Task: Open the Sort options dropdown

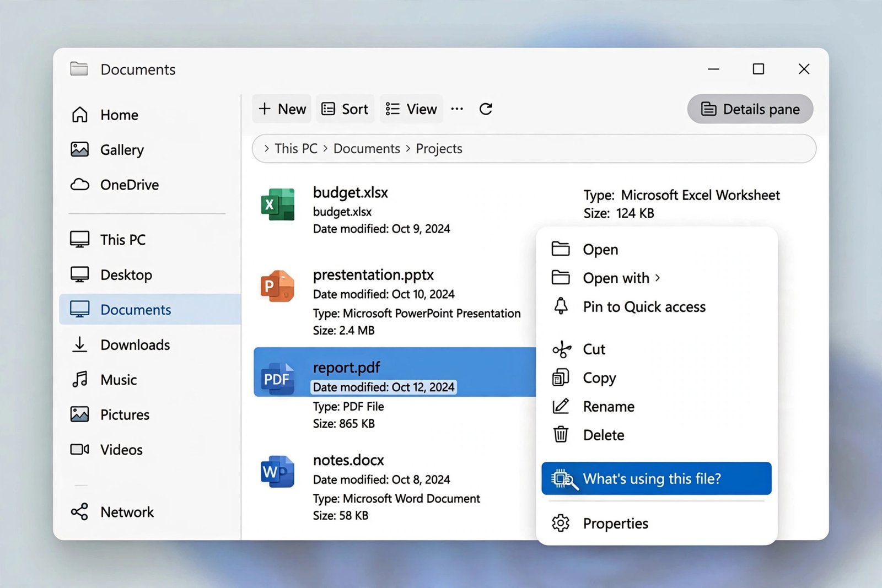Action: click(x=345, y=109)
